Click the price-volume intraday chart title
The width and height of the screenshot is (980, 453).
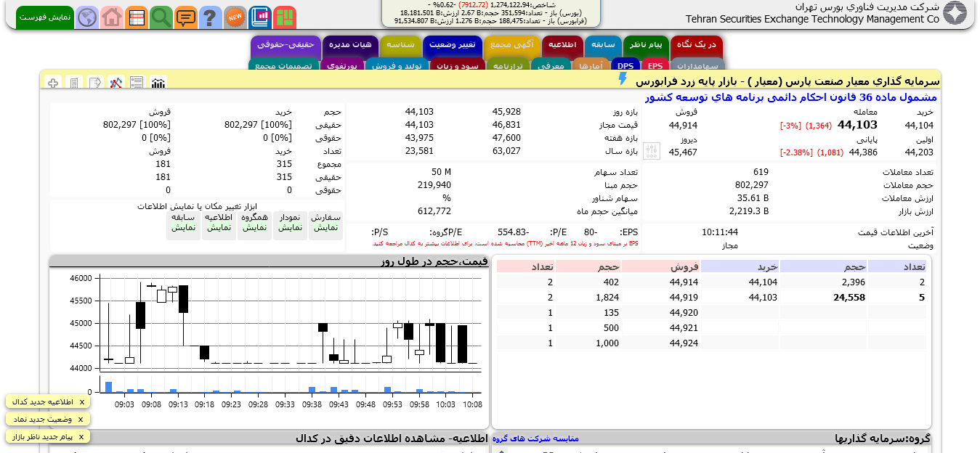(434, 261)
